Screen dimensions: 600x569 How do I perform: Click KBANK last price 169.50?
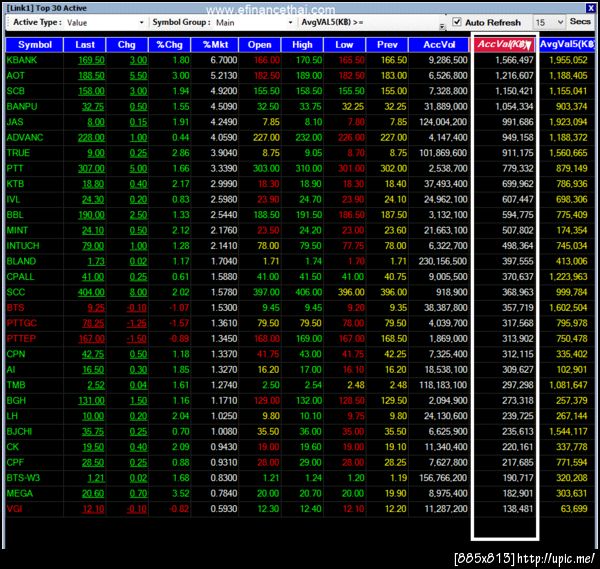[x=91, y=60]
